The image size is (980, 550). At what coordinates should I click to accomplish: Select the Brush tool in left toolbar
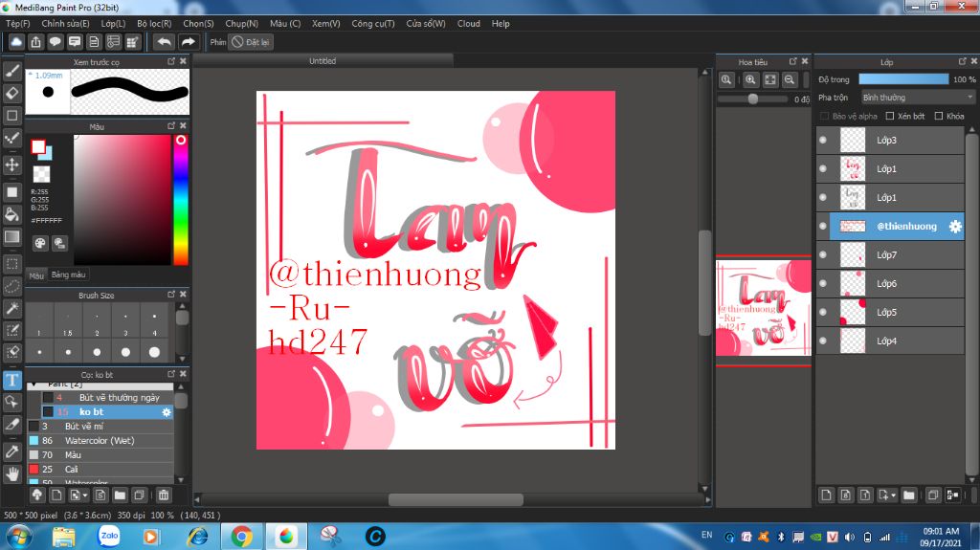pos(11,70)
